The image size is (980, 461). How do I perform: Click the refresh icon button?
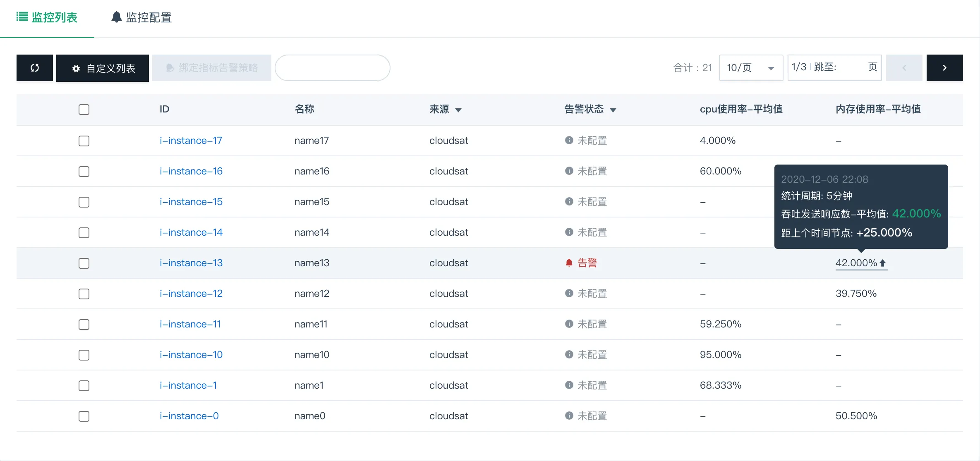tap(35, 68)
